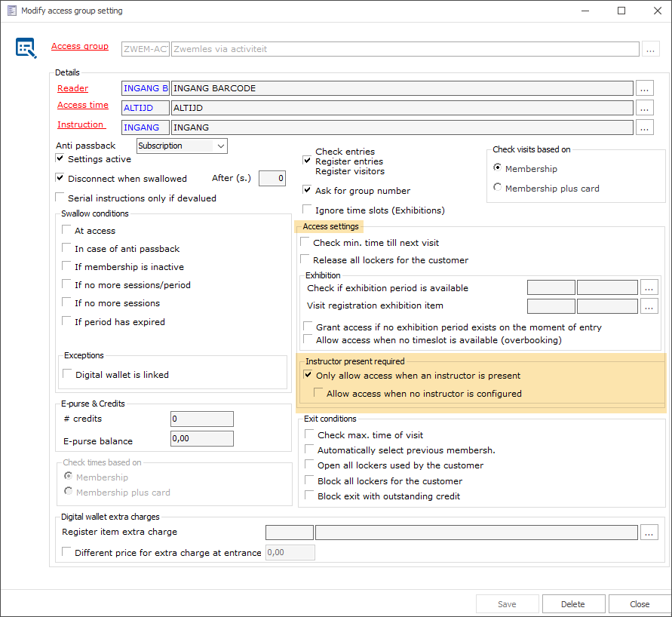Check If membership is inactive
672x617 pixels.
coord(66,266)
